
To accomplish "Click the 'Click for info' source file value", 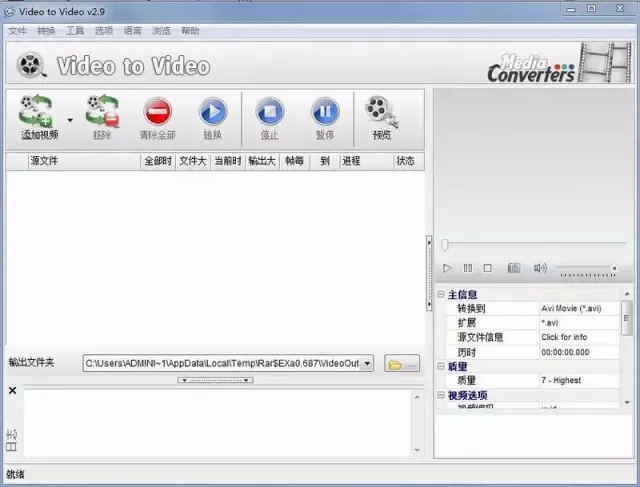I will tap(565, 338).
